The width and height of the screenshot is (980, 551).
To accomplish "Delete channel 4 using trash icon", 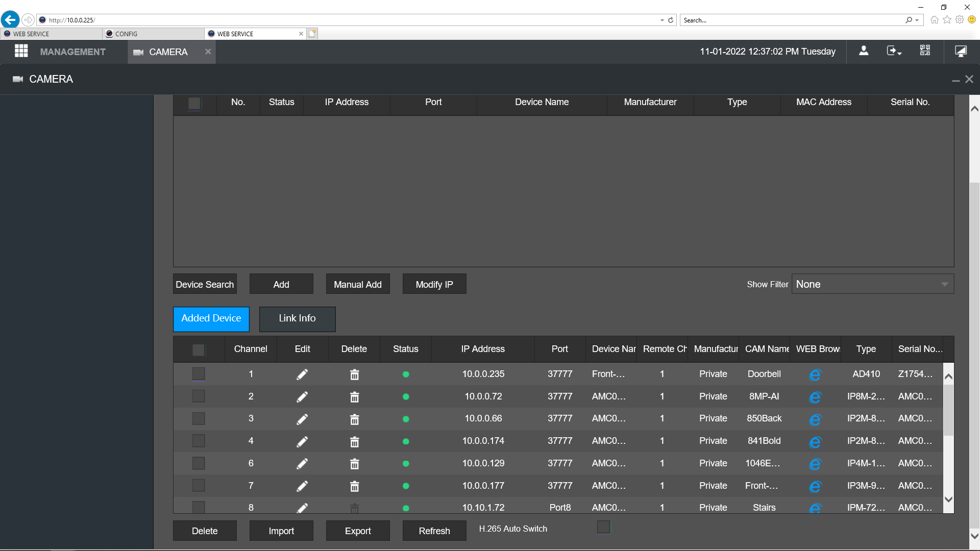I will coord(354,442).
